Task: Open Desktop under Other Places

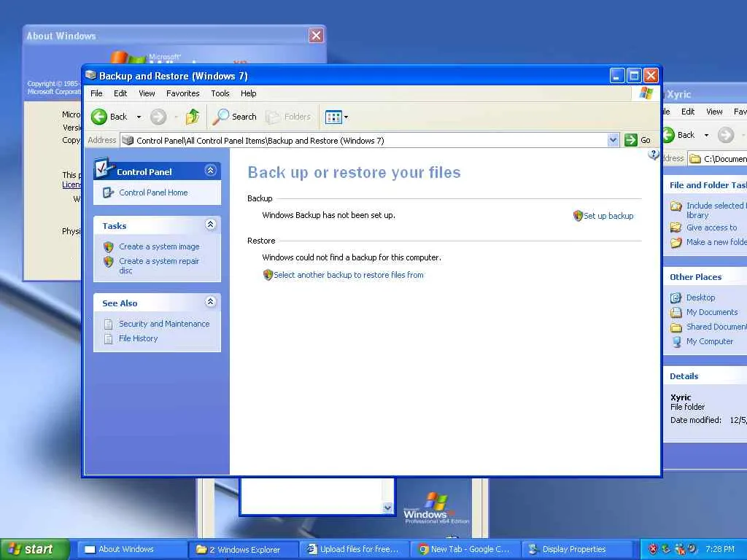Action: tap(700, 297)
